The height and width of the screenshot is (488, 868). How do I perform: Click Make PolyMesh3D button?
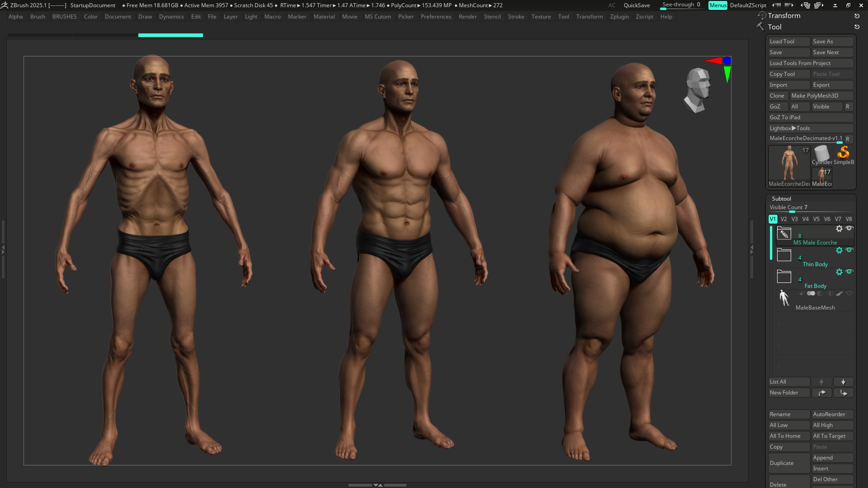pos(821,96)
